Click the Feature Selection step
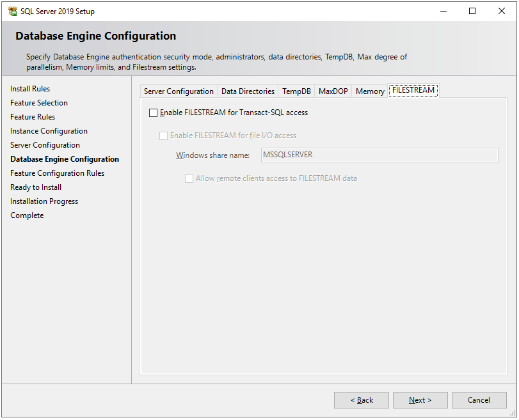The height and width of the screenshot is (420, 519). click(x=39, y=103)
